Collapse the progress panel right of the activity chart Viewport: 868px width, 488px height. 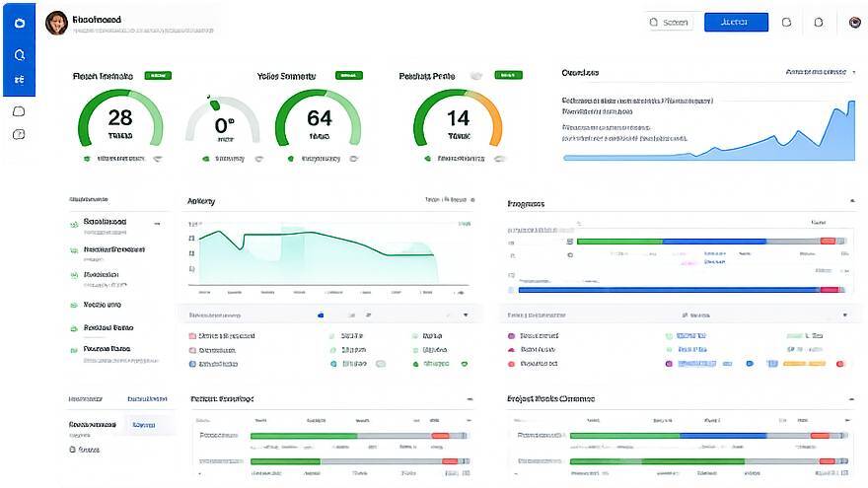pos(852,201)
